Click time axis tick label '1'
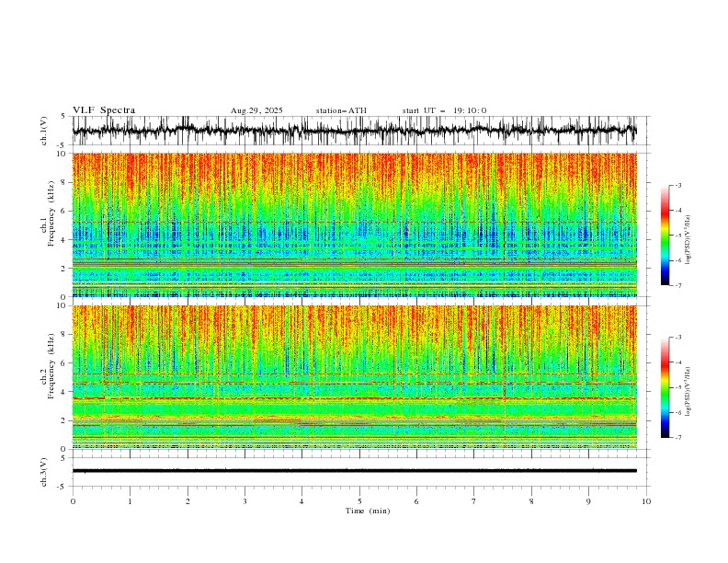 click(130, 501)
